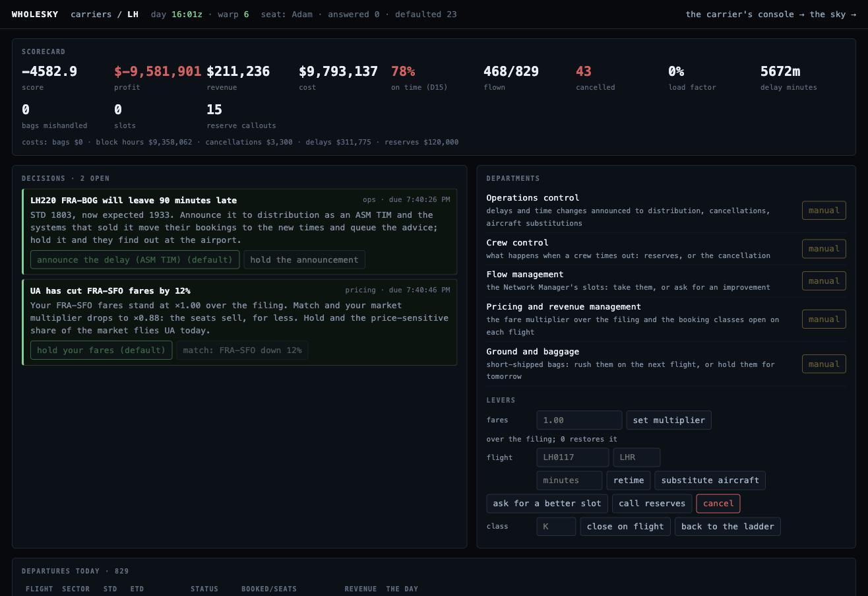Click the minutes input field
The width and height of the screenshot is (868, 596).
tap(569, 480)
